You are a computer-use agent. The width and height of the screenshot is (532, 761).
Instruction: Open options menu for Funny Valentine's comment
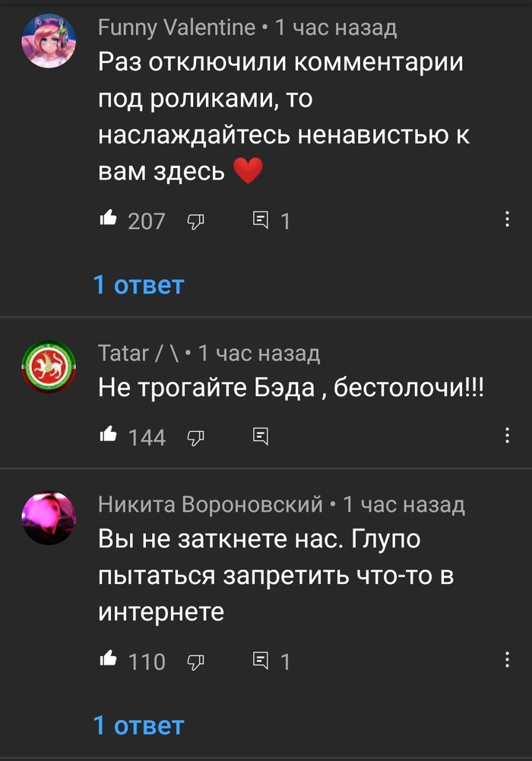[x=507, y=220]
